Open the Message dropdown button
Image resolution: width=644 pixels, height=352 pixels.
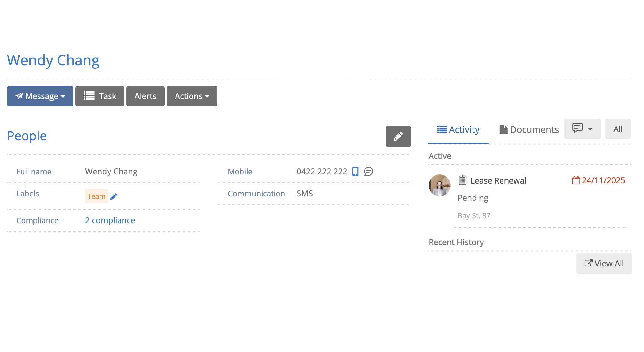[x=40, y=96]
